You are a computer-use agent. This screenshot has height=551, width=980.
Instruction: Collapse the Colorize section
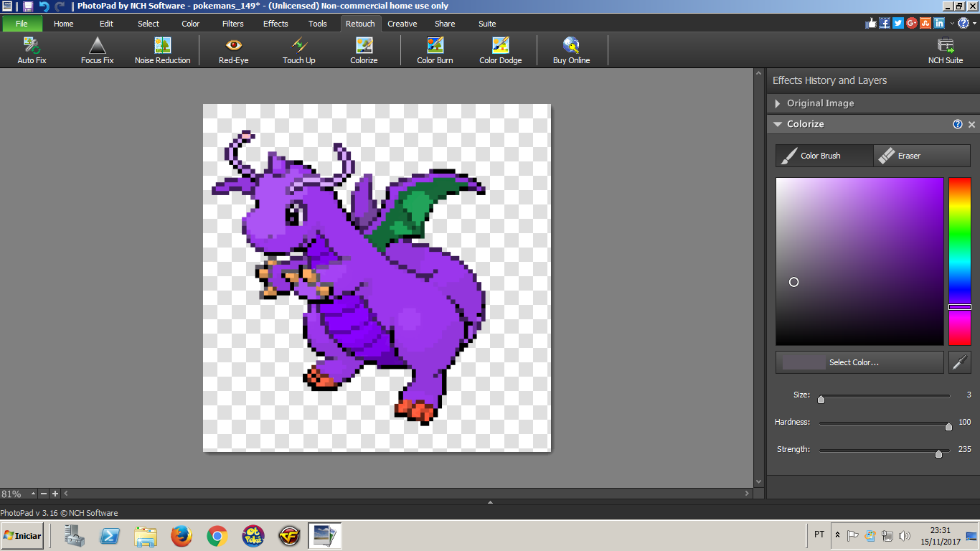777,124
